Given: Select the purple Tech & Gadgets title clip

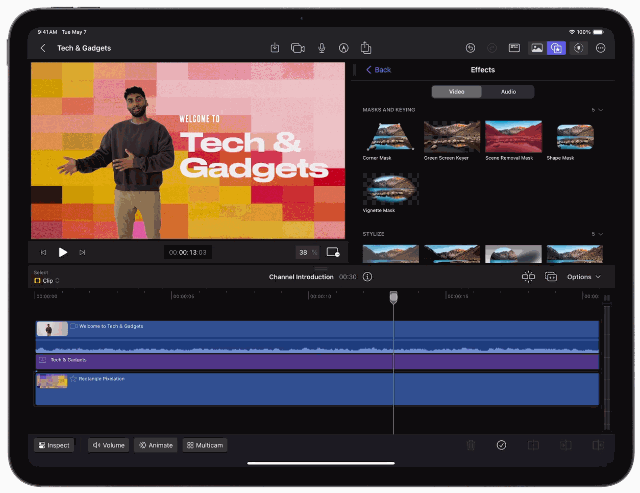Looking at the screenshot, I should pyautogui.click(x=317, y=362).
